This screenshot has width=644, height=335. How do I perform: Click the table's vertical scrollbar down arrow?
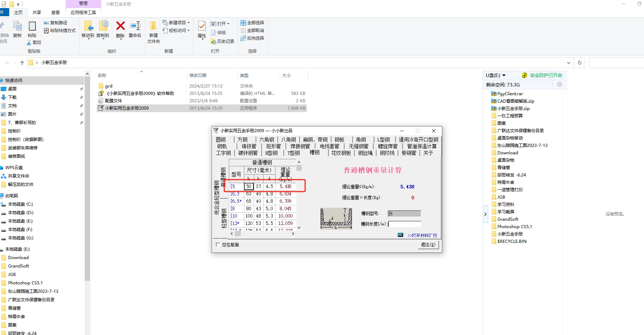click(x=299, y=228)
